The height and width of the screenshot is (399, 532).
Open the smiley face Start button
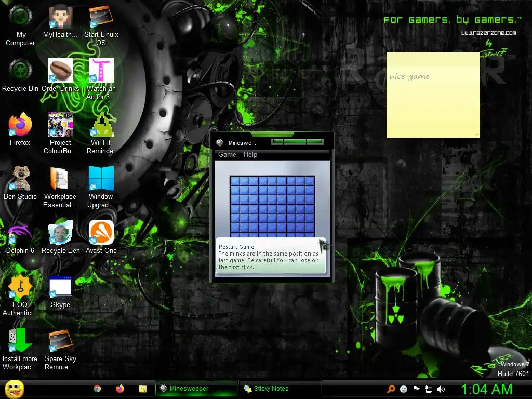point(14,389)
